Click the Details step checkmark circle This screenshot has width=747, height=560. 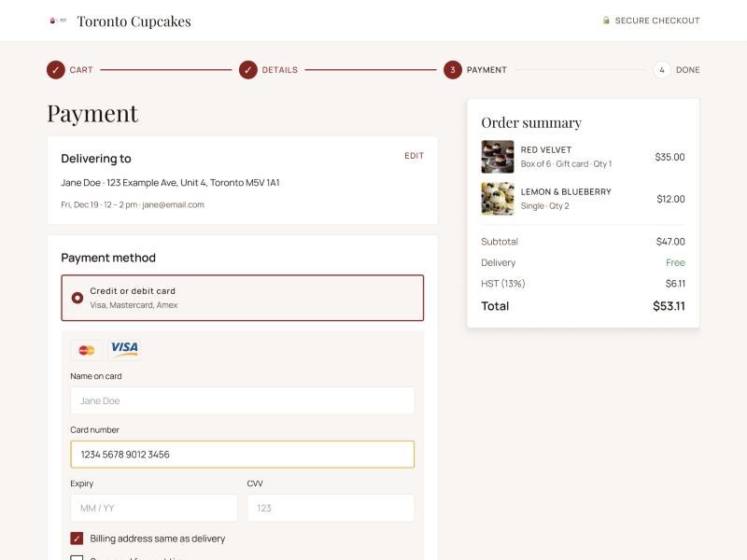point(248,70)
